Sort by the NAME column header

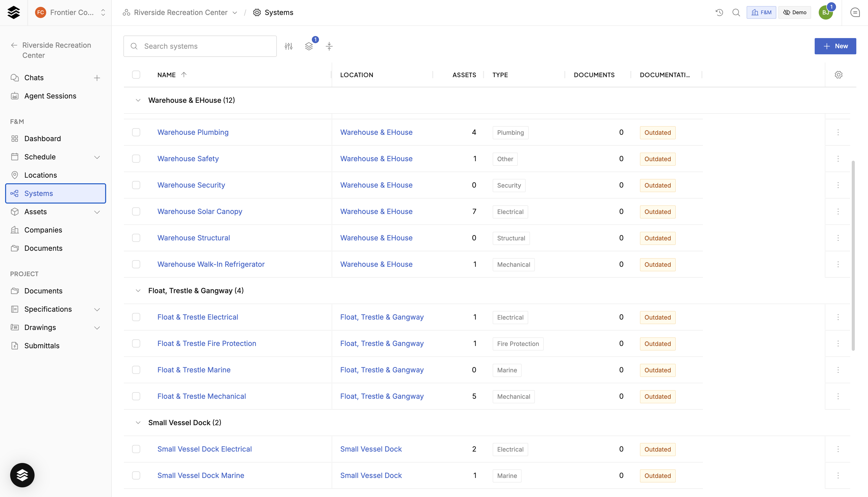point(166,75)
